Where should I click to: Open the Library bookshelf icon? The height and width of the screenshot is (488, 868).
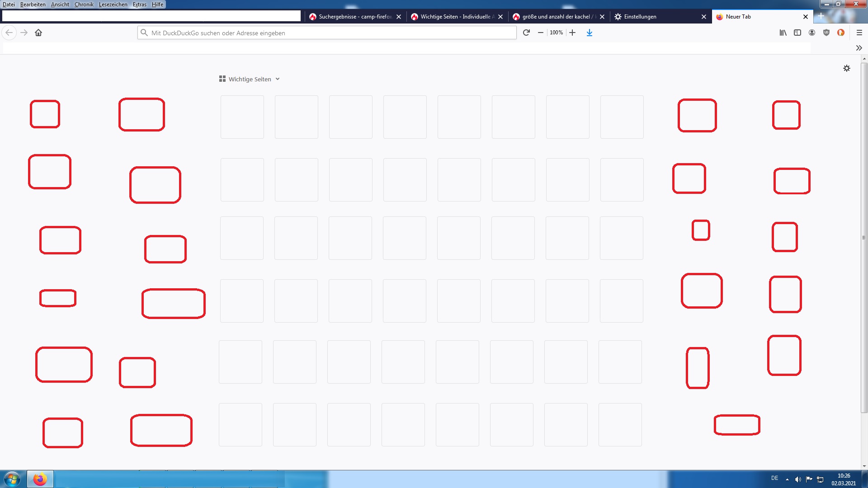click(x=783, y=33)
